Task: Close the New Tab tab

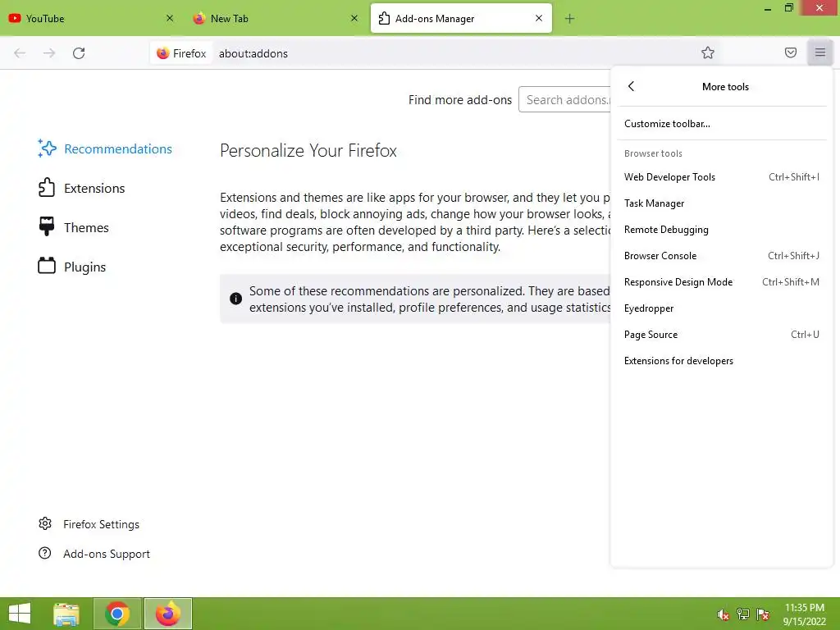Action: click(x=354, y=18)
